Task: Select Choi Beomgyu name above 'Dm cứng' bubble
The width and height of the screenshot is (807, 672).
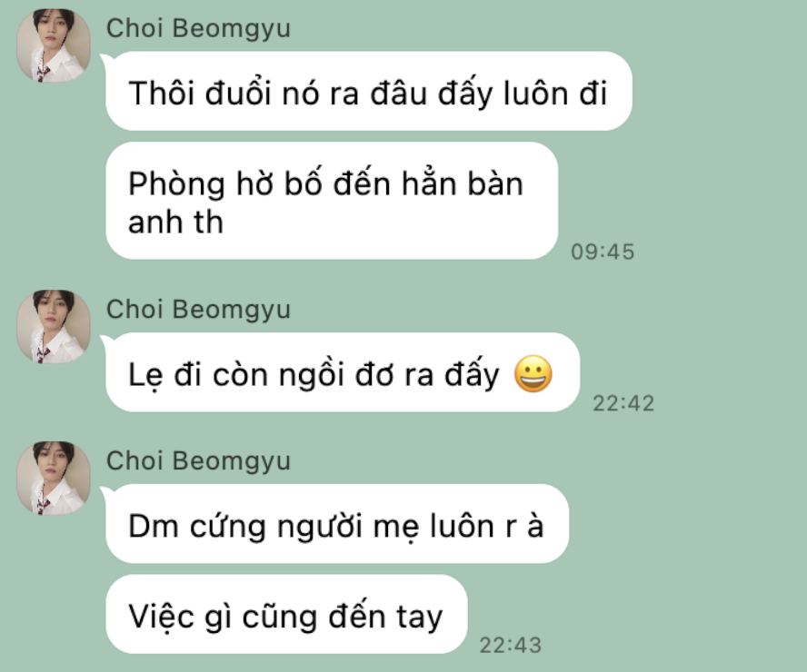Action: (198, 460)
